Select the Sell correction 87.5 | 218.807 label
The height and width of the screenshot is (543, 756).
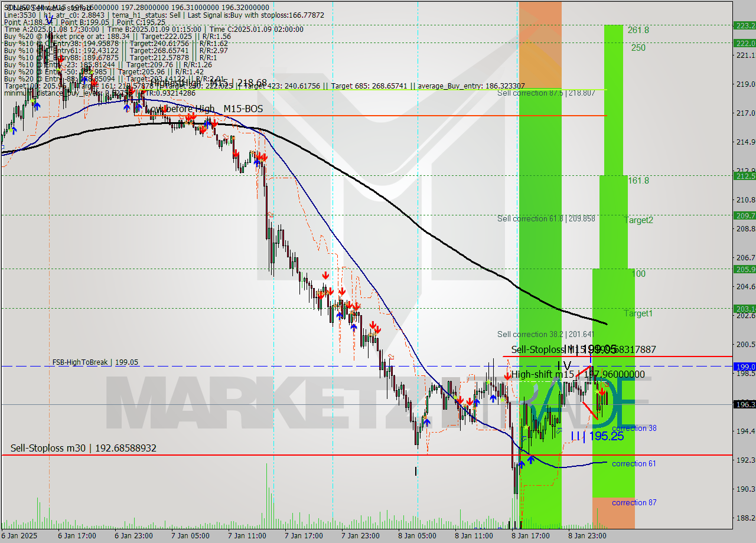(x=546, y=93)
